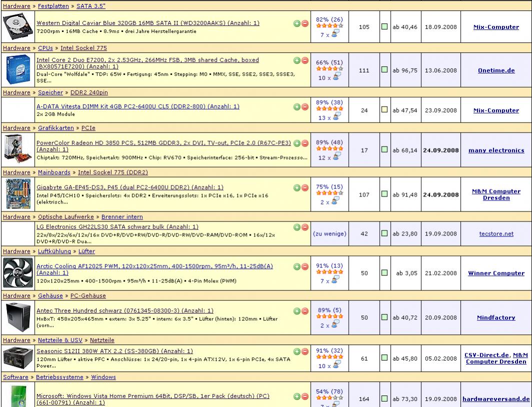
Task: Click green plus for Seasonic S12II 380W
Action: (x=297, y=351)
